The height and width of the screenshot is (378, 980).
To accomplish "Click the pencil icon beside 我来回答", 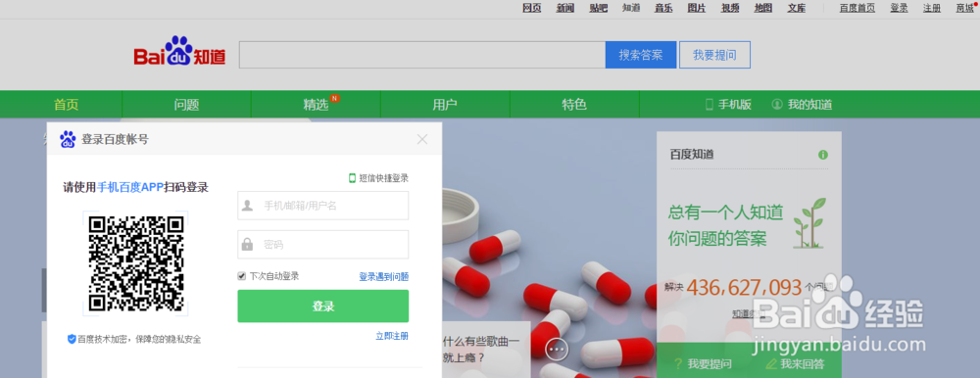I will click(770, 363).
